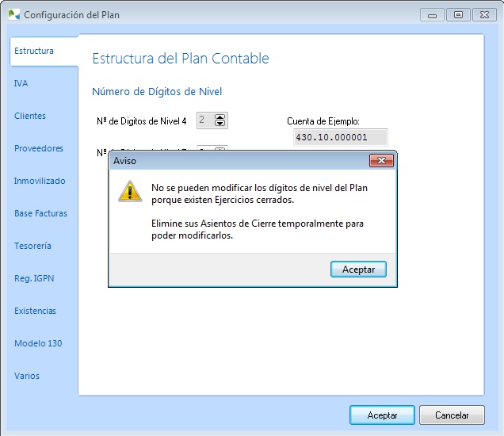Screen dimensions: 504x436
Task: Click the 'Número de Dígitos de Nivel' heading
Action: pos(157,92)
